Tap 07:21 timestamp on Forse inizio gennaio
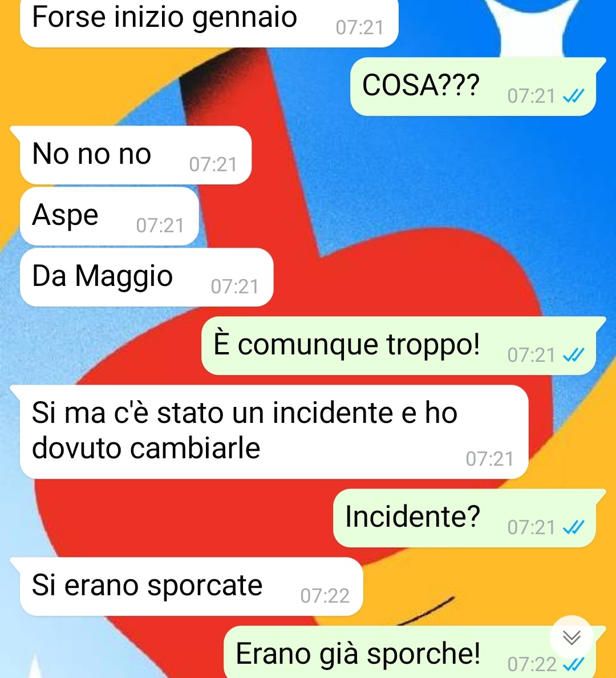Image resolution: width=616 pixels, height=678 pixels. (360, 27)
